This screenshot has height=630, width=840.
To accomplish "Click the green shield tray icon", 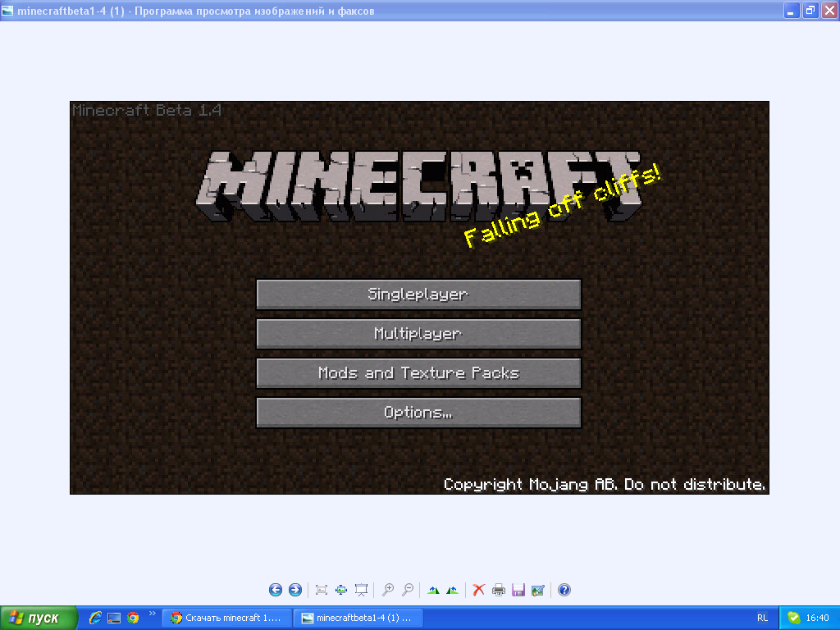I will pyautogui.click(x=793, y=618).
